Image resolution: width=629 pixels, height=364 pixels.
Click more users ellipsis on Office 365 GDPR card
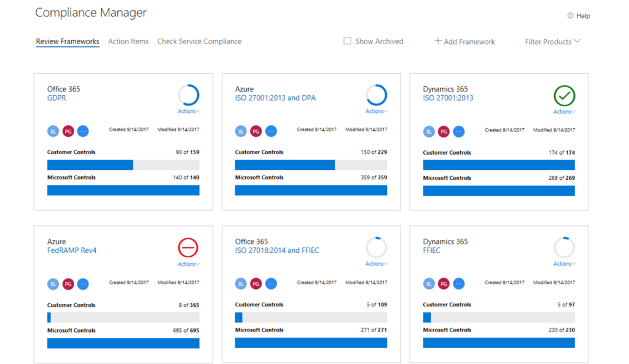(83, 131)
